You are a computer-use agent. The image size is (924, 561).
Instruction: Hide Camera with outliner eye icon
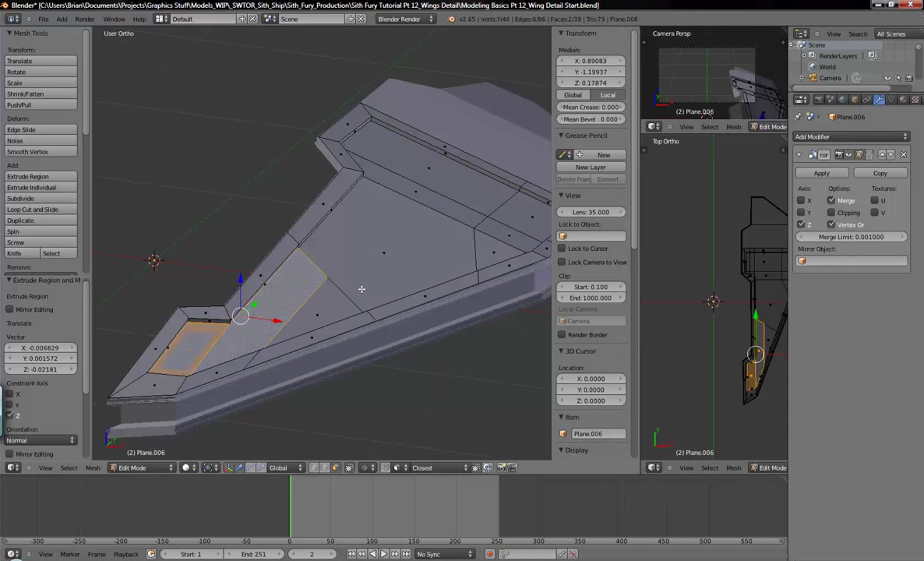point(887,78)
